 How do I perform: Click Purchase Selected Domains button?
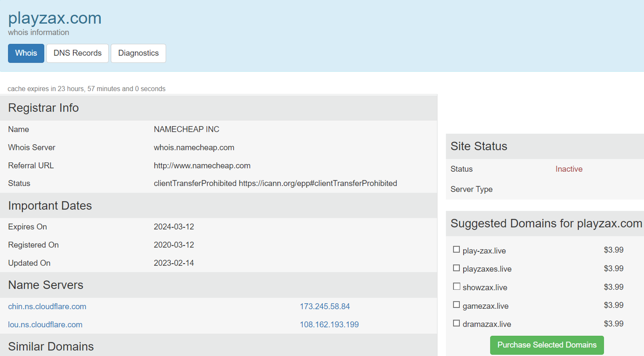pyautogui.click(x=547, y=345)
